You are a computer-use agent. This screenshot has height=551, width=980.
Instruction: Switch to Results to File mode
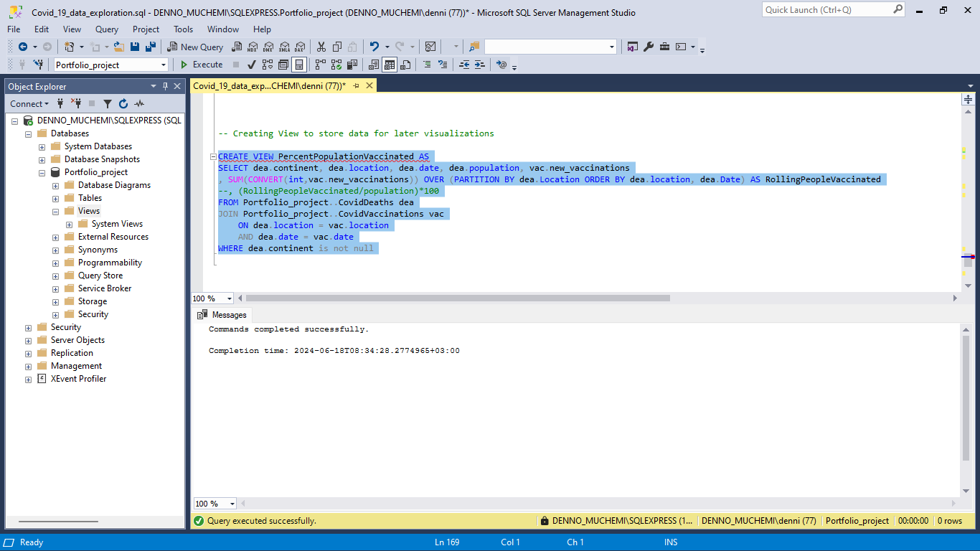pyautogui.click(x=405, y=65)
